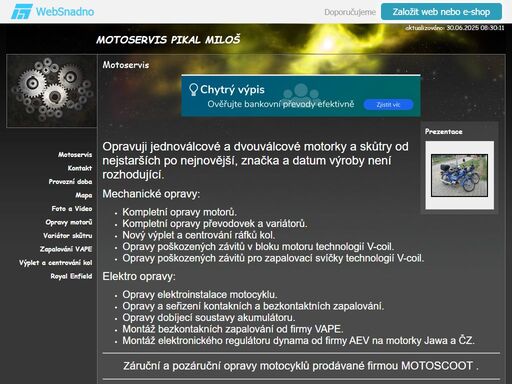The image size is (512, 384).
Task: Click the 'MOTOSERVIS PIKAL MILOŠ' site title
Action: [168, 40]
